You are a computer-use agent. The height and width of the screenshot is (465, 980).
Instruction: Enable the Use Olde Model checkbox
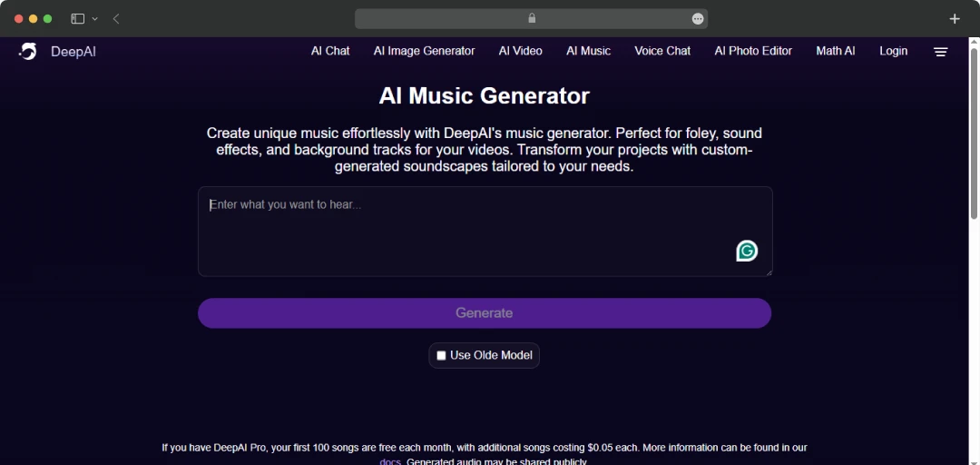click(x=441, y=355)
